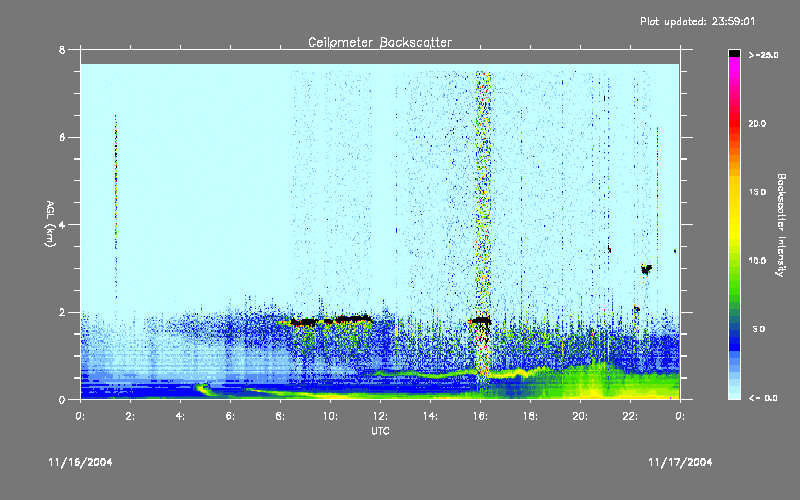Viewport: 800px width, 500px height.
Task: Click the "Plot updated: 23:59:01" timestamp
Action: pyautogui.click(x=697, y=21)
